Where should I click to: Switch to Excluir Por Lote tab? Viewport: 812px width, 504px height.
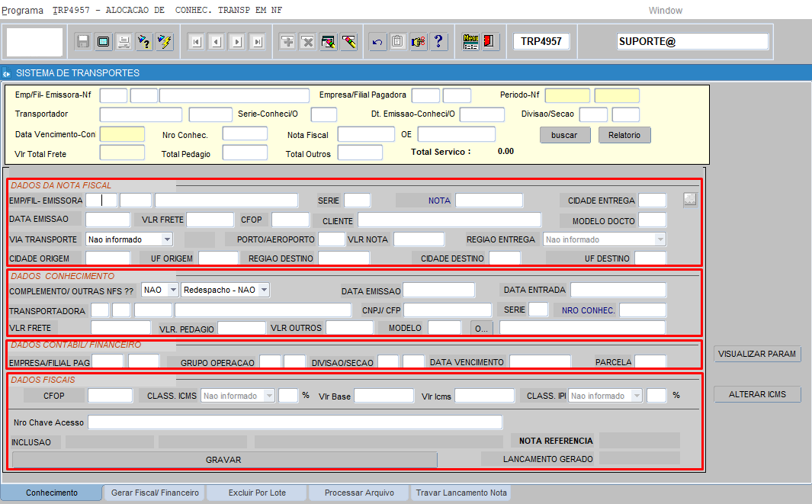pyautogui.click(x=257, y=493)
